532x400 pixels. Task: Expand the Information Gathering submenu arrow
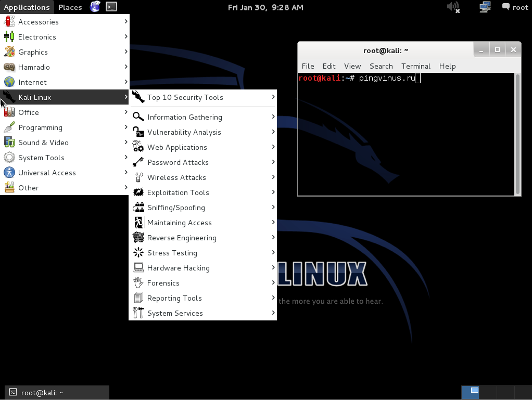click(273, 117)
